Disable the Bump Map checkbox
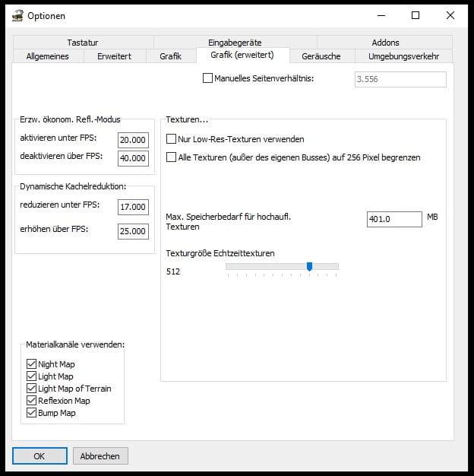The image size is (474, 476). pyautogui.click(x=31, y=413)
